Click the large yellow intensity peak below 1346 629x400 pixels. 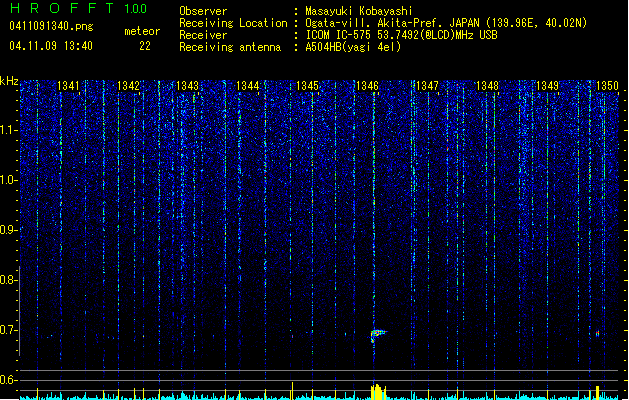(378, 392)
